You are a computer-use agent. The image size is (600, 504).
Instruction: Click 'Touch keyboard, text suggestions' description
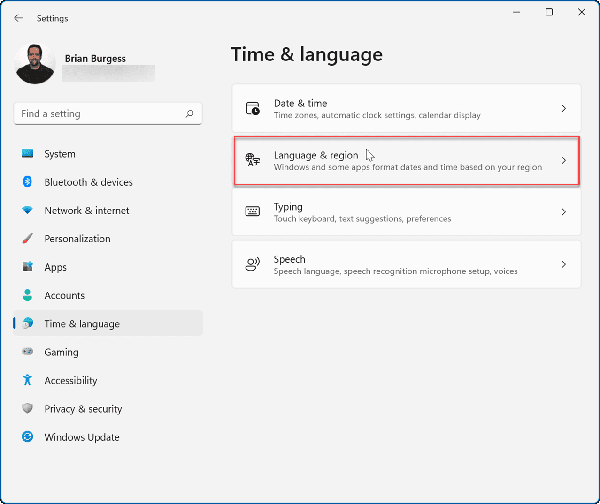[362, 219]
